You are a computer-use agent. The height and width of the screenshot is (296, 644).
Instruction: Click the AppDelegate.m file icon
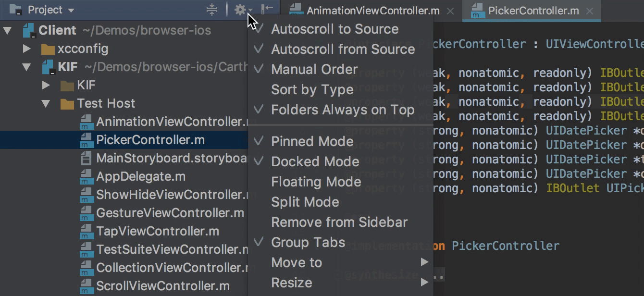point(87,176)
